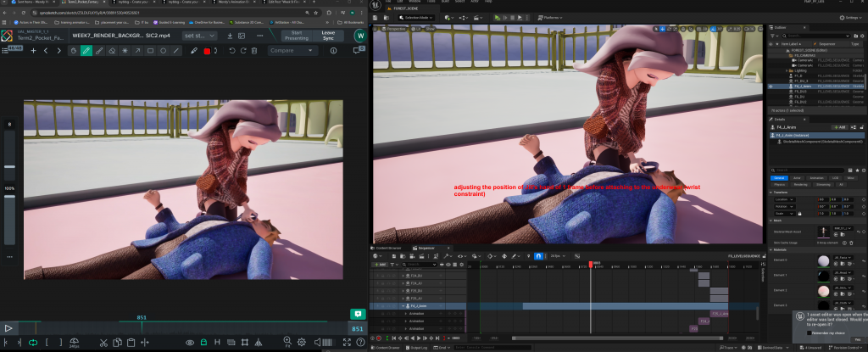Open the Selection Mode dropdown
This screenshot has height=352, width=868.
pos(415,17)
